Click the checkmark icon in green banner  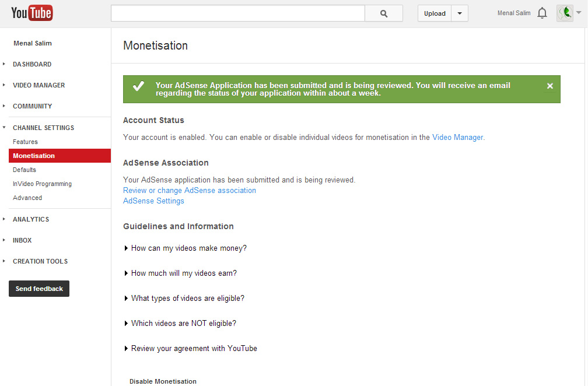[x=138, y=86]
